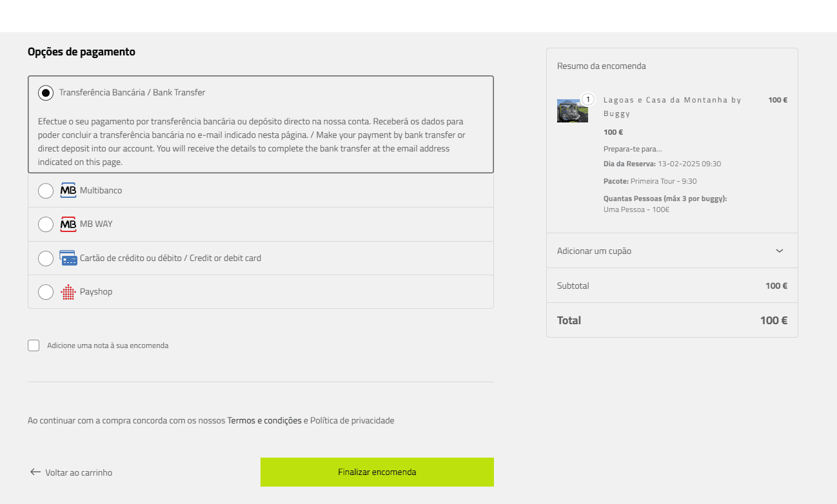Enable the add order note checkbox

34,345
